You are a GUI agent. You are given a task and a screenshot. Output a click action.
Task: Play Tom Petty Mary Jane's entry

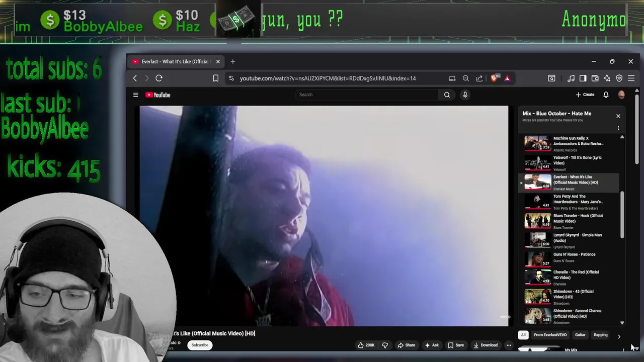pyautogui.click(x=569, y=202)
